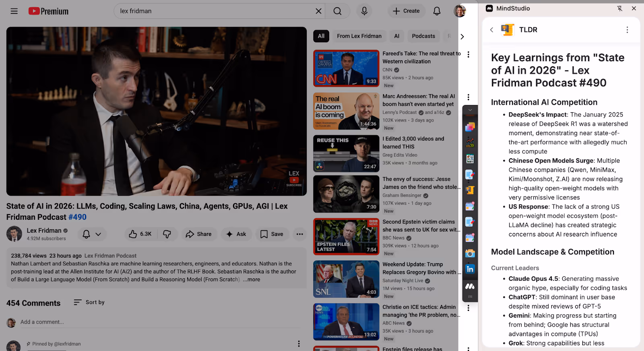Click the MindStudio logo in sidebar dock
644x351 pixels.
coord(470,286)
